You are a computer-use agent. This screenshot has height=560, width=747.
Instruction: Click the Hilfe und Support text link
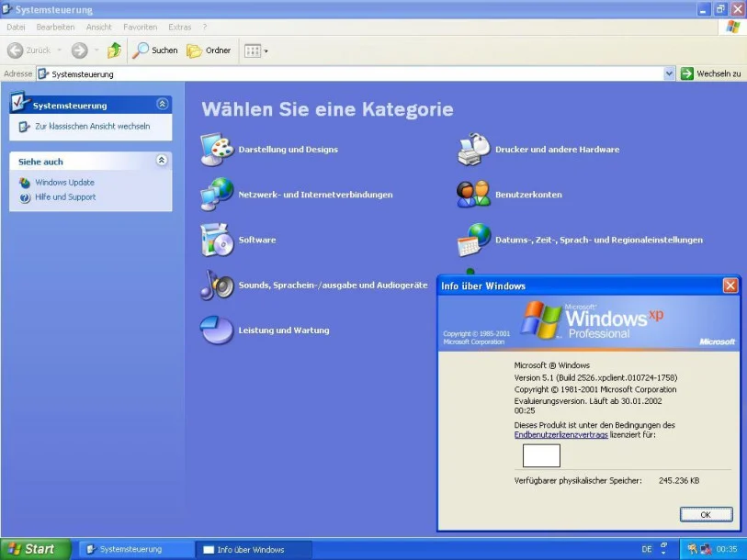click(x=65, y=197)
